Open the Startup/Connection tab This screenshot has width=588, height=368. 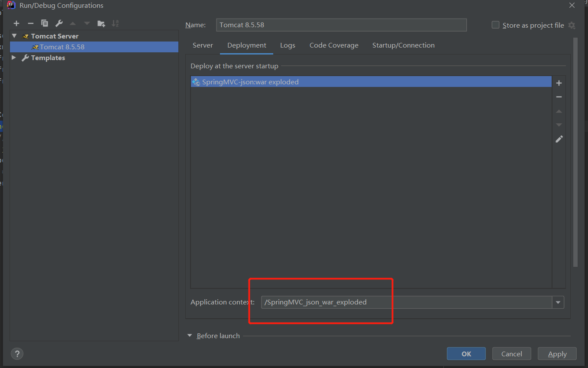(404, 45)
